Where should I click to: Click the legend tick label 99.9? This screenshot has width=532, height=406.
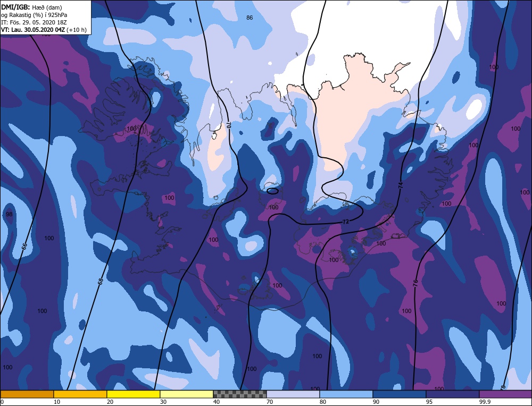pos(484,402)
